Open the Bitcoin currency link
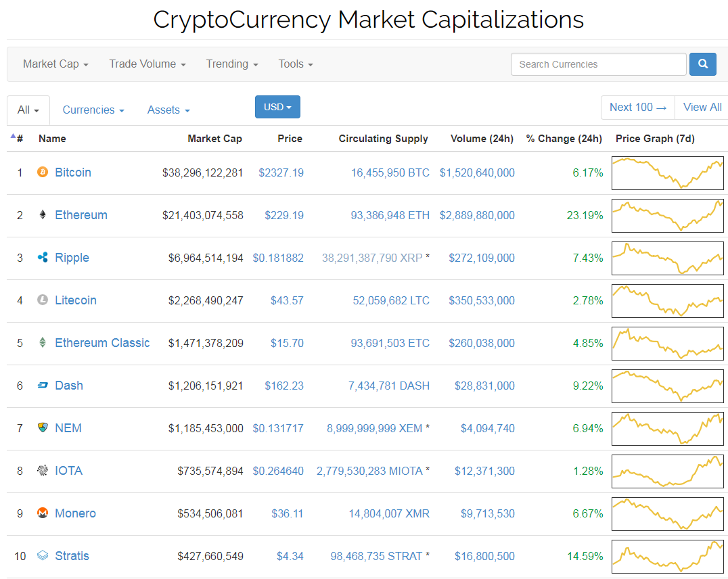 click(x=73, y=172)
